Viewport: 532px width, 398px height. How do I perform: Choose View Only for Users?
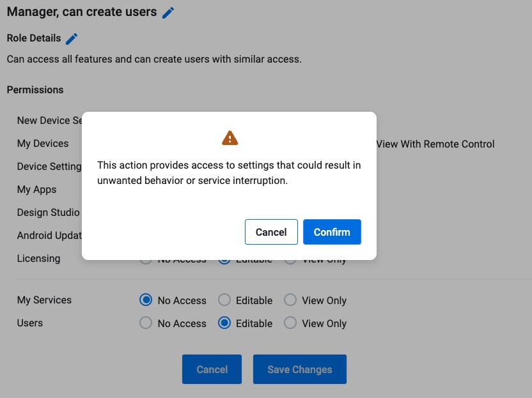tap(290, 323)
